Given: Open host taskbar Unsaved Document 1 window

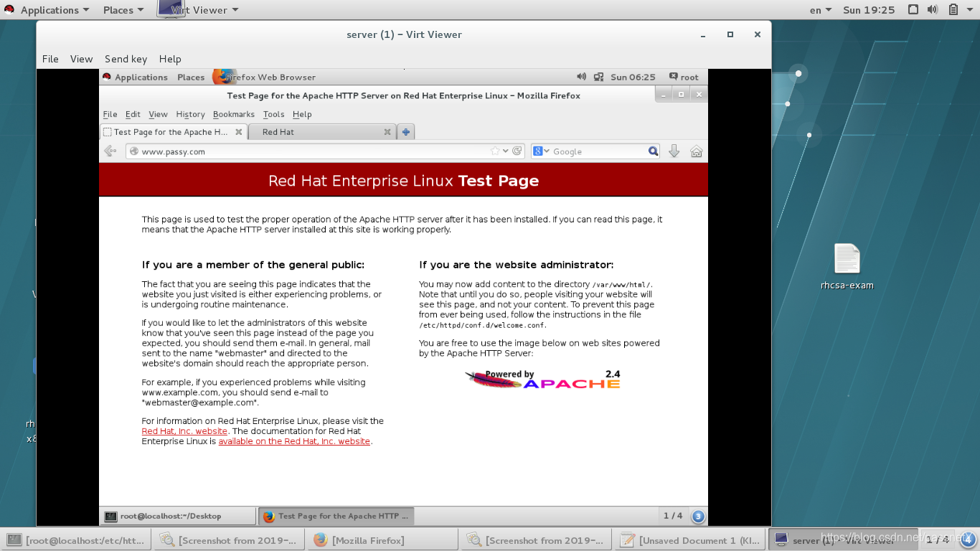Looking at the screenshot, I should [x=688, y=540].
